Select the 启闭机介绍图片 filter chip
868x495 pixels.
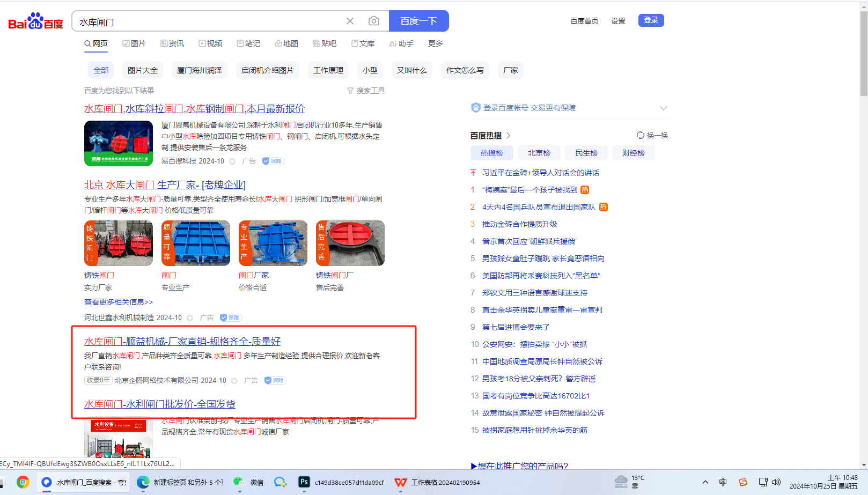click(268, 70)
